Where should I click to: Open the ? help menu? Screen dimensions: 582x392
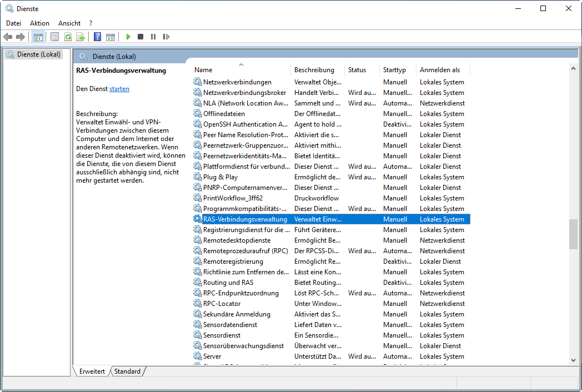91,23
